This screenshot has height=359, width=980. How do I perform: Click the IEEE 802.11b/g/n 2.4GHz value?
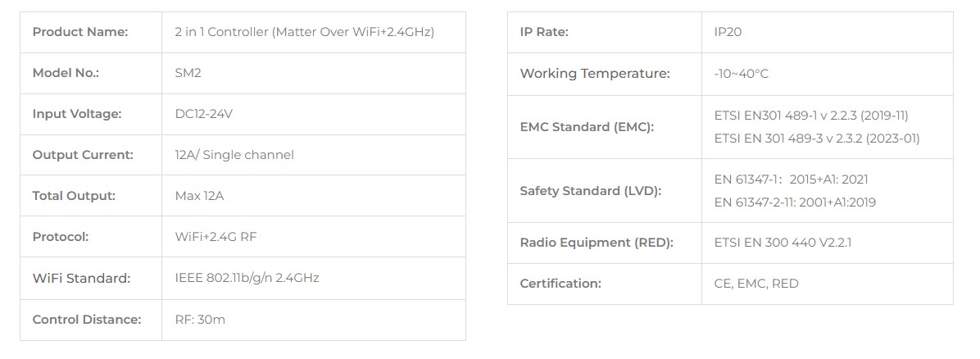[x=247, y=278]
